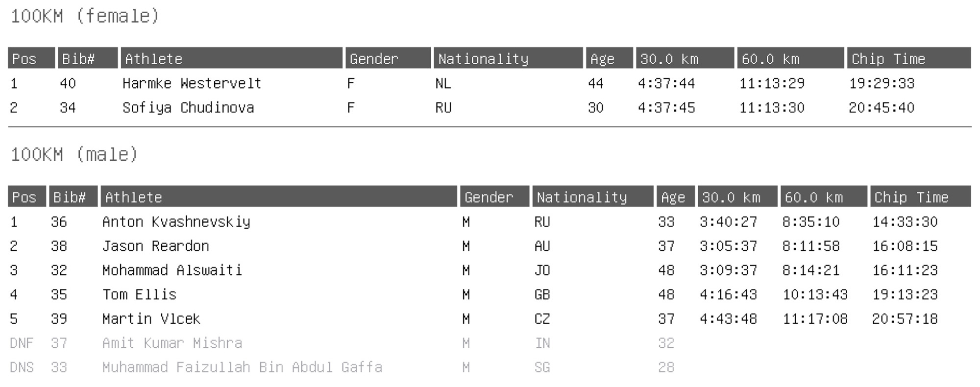Click chip time 14:33:30
Viewport: 980px width, 387px height.
(905, 222)
